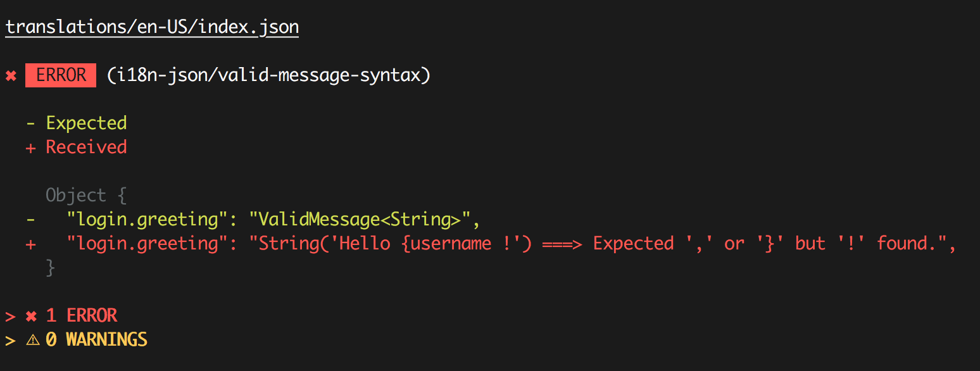Click the 1 ERROR summary text
This screenshot has height=371, width=980.
pos(82,315)
